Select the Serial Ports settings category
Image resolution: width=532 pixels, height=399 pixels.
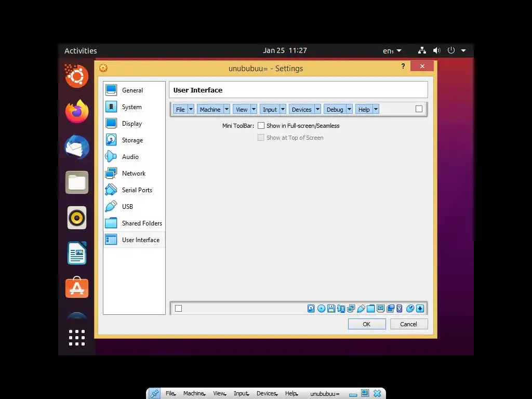(134, 190)
